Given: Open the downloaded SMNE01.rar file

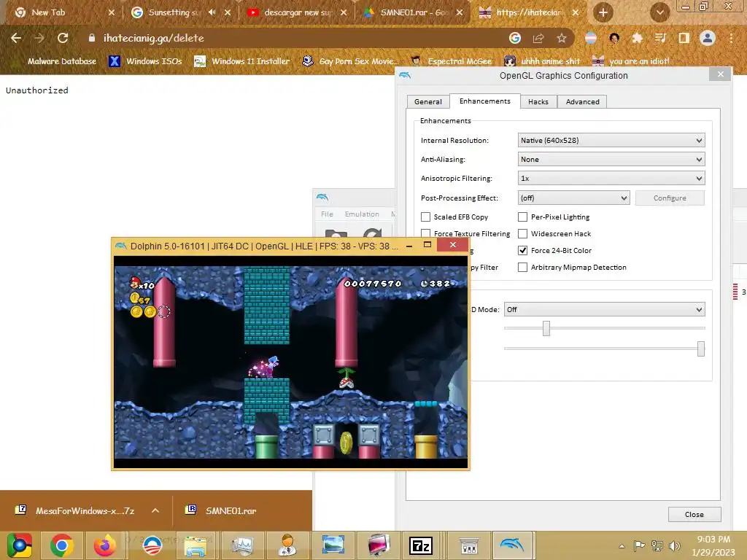Looking at the screenshot, I should tap(221, 510).
